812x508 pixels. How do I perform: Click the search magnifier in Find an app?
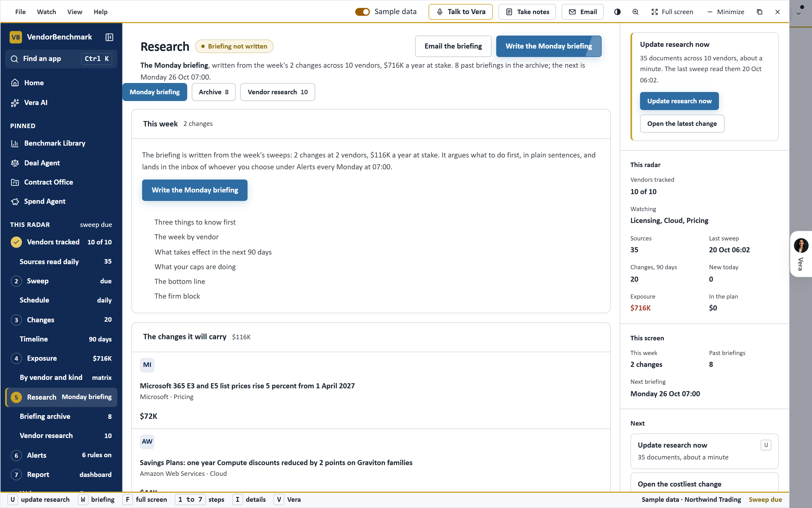(x=14, y=59)
